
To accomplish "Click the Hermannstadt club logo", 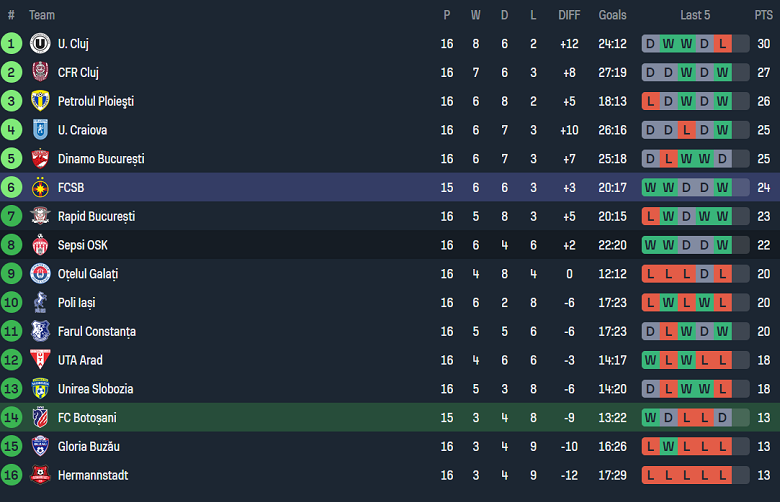I will tap(40, 475).
